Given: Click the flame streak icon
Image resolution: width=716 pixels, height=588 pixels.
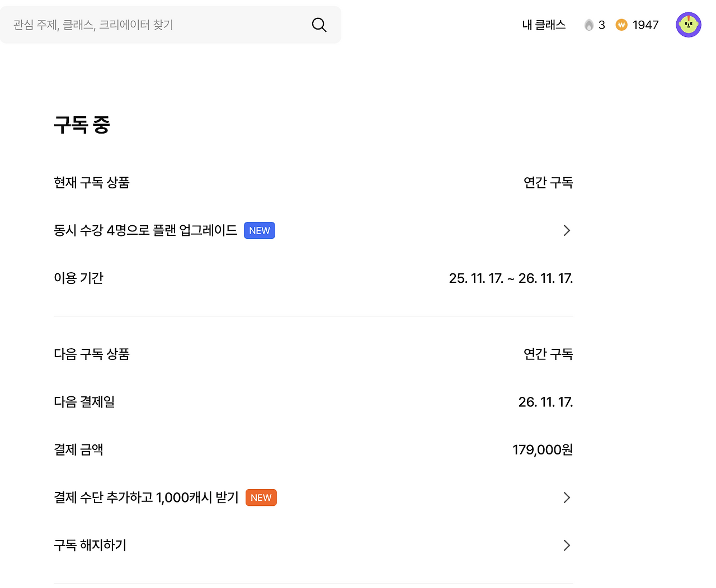Looking at the screenshot, I should tap(588, 25).
